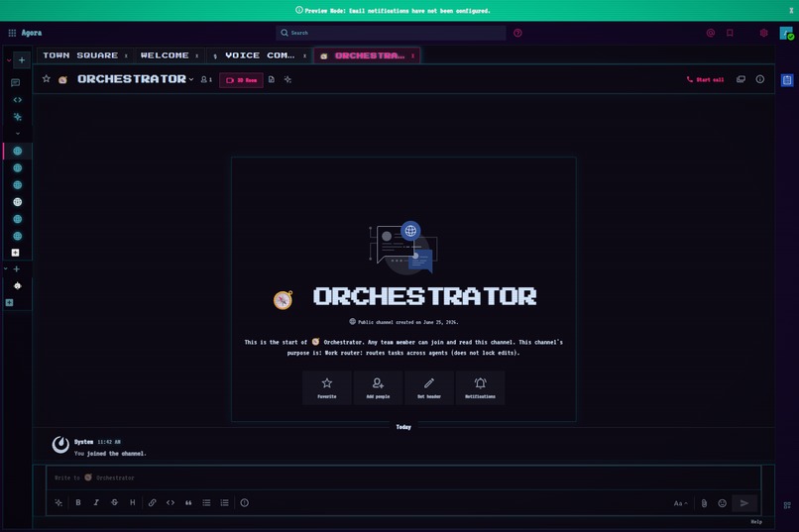Open recent mentions at-sign icon
The image size is (799, 532).
pos(711,33)
